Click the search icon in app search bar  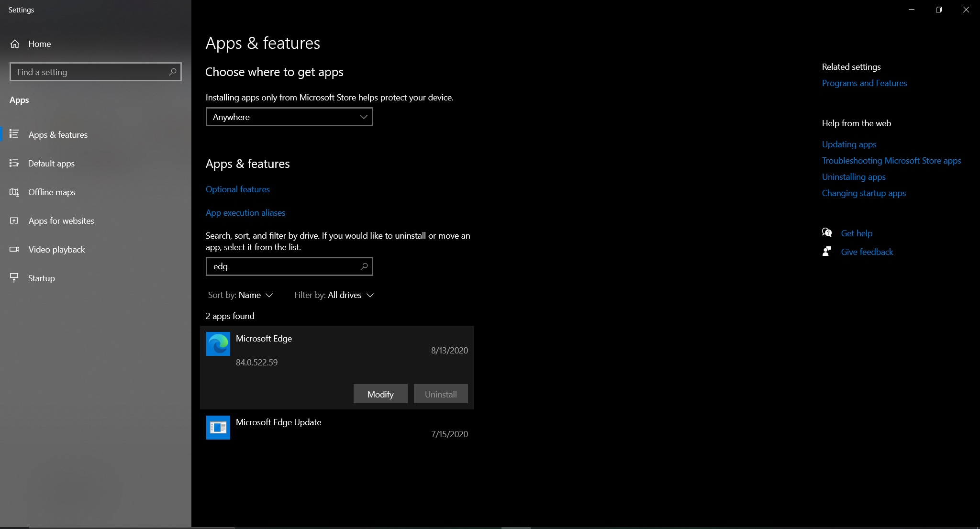[363, 266]
